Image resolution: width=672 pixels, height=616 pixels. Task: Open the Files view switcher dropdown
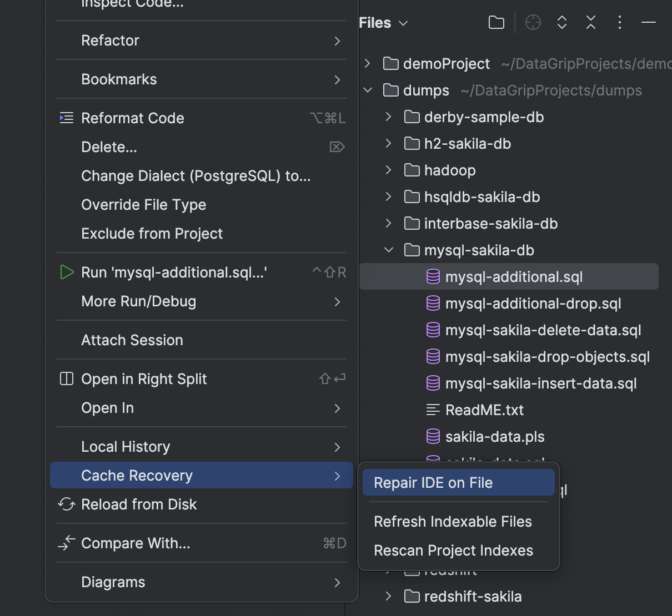[404, 23]
